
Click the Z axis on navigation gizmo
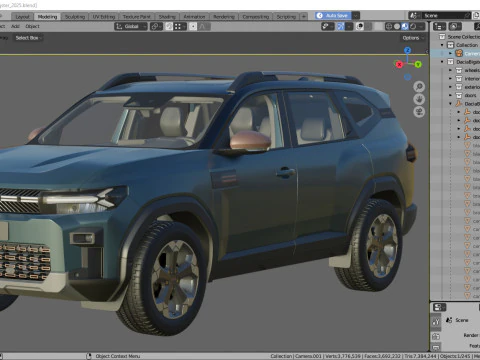pos(407,50)
